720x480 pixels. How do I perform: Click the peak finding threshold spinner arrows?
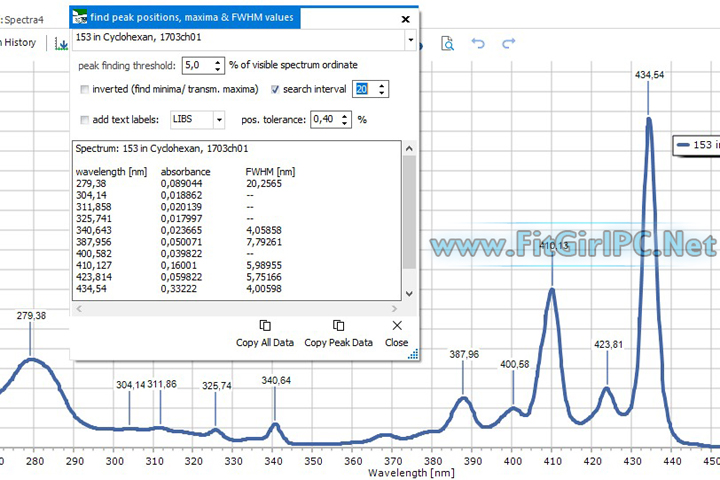point(217,65)
